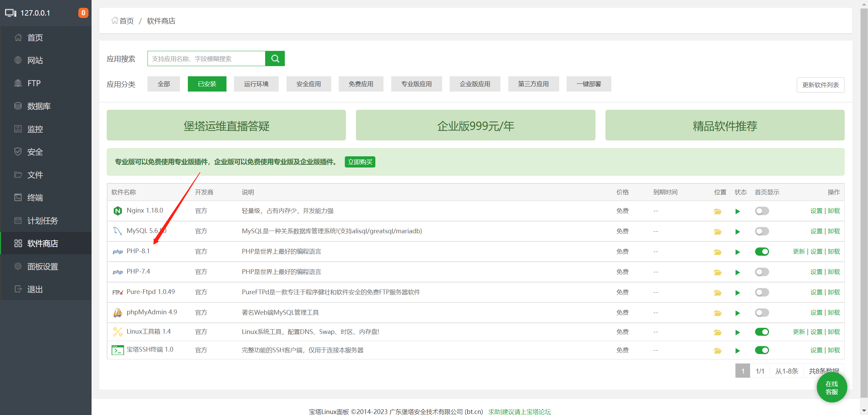This screenshot has height=415, width=868.
Task: Select the 安全应用 category tab
Action: [x=309, y=84]
